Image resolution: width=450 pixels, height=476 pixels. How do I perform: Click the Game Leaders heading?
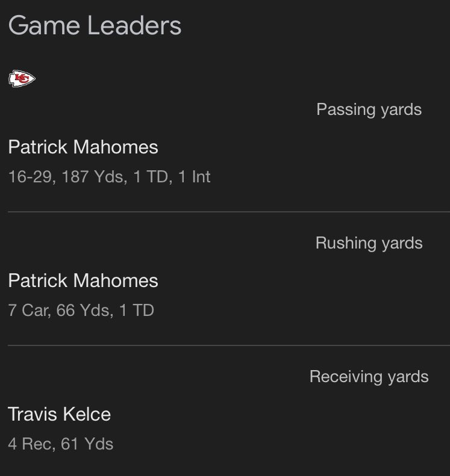coord(95,26)
